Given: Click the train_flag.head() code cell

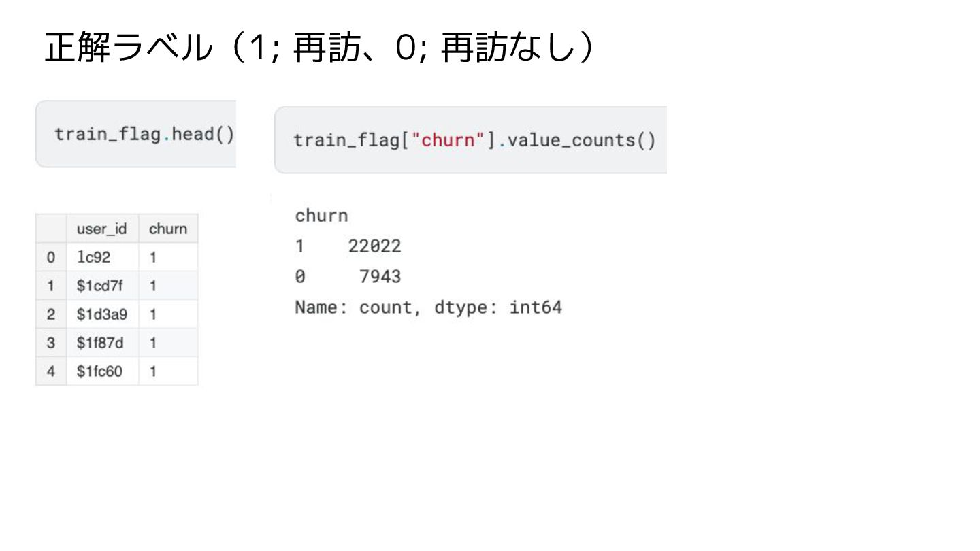Looking at the screenshot, I should 144,134.
